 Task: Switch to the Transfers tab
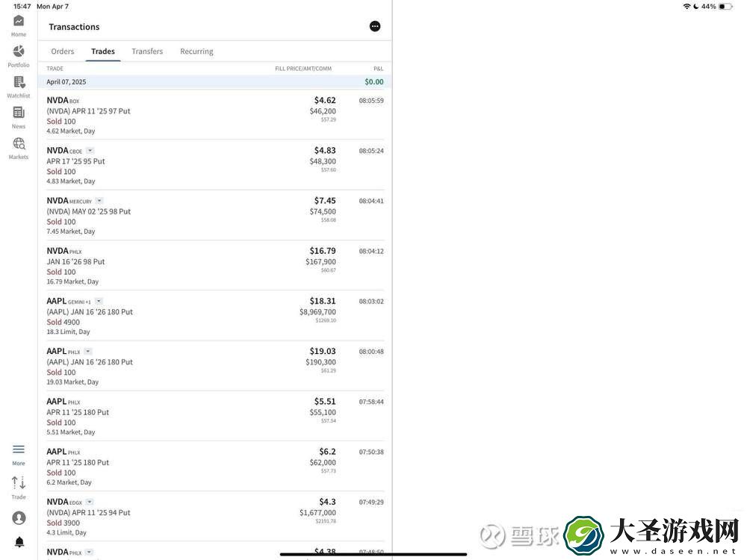click(147, 51)
